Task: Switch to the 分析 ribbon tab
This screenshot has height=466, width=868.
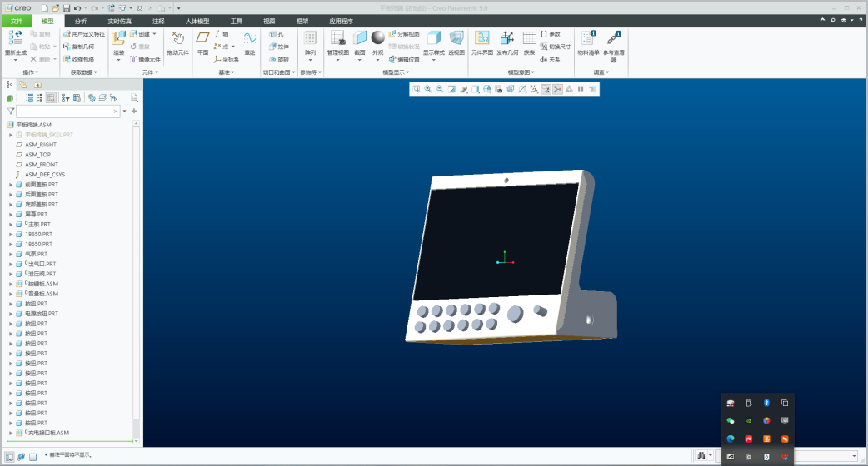Action: (80, 21)
